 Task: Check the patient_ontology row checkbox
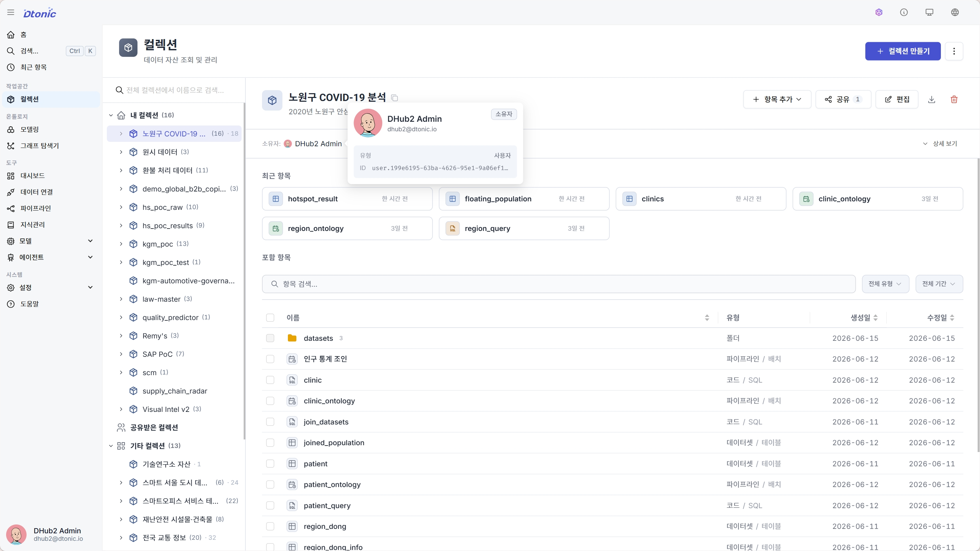pos(270,484)
